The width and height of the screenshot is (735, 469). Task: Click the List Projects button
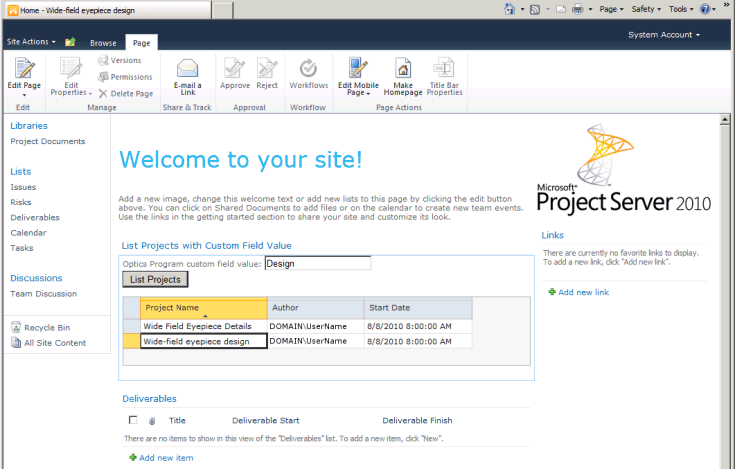(x=155, y=279)
